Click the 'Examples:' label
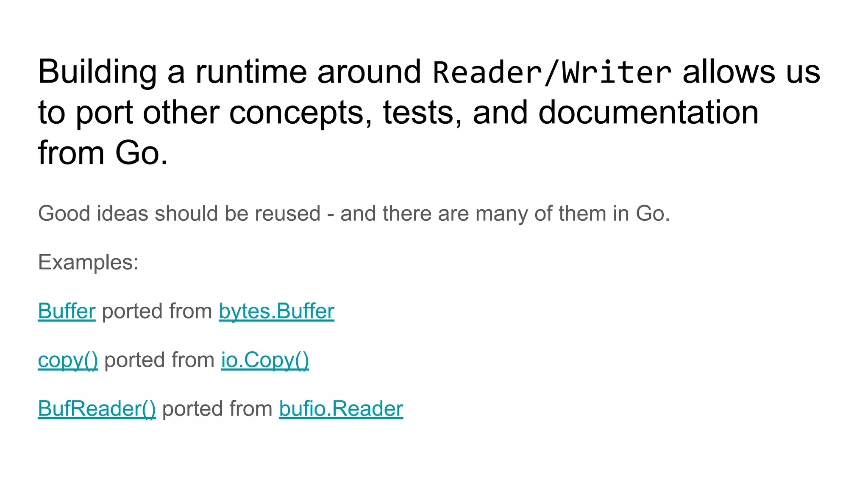868x488 pixels. [88, 262]
